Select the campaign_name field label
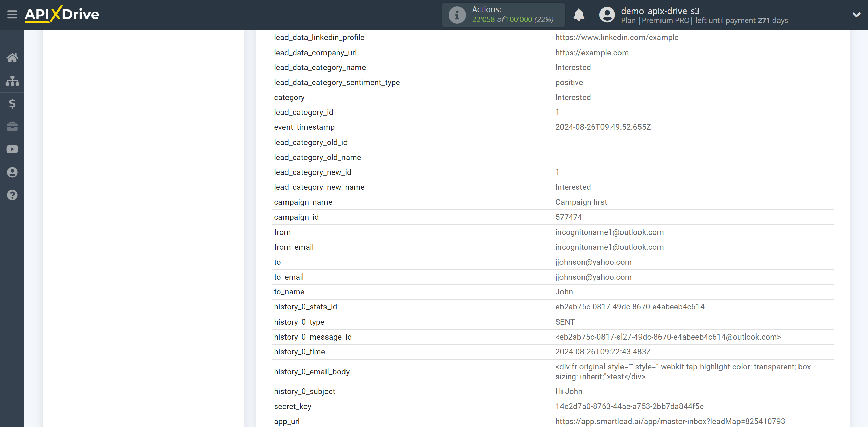The height and width of the screenshot is (427, 868). click(303, 202)
